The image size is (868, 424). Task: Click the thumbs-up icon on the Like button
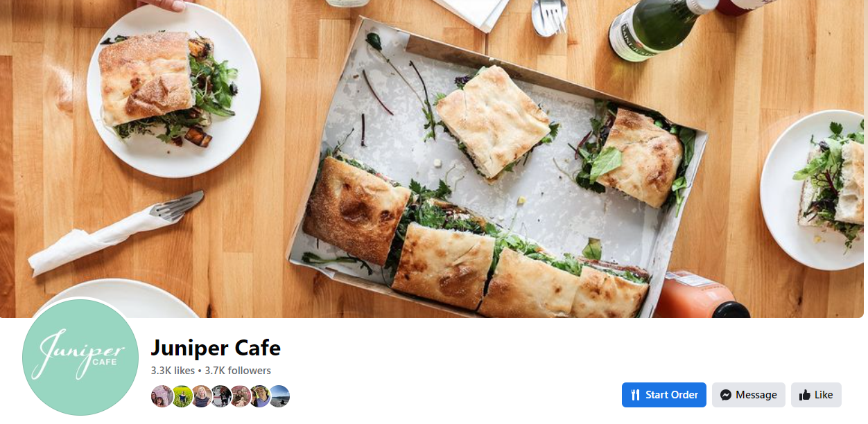(x=805, y=395)
